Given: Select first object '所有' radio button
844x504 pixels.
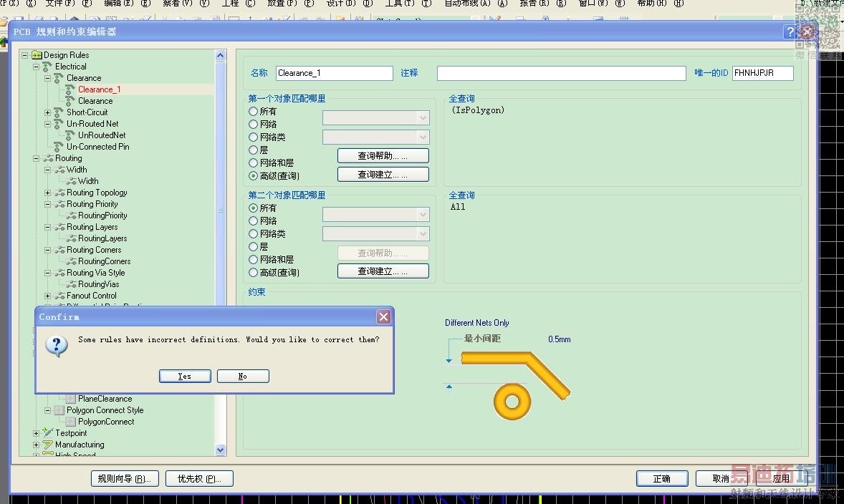Looking at the screenshot, I should pos(253,112).
